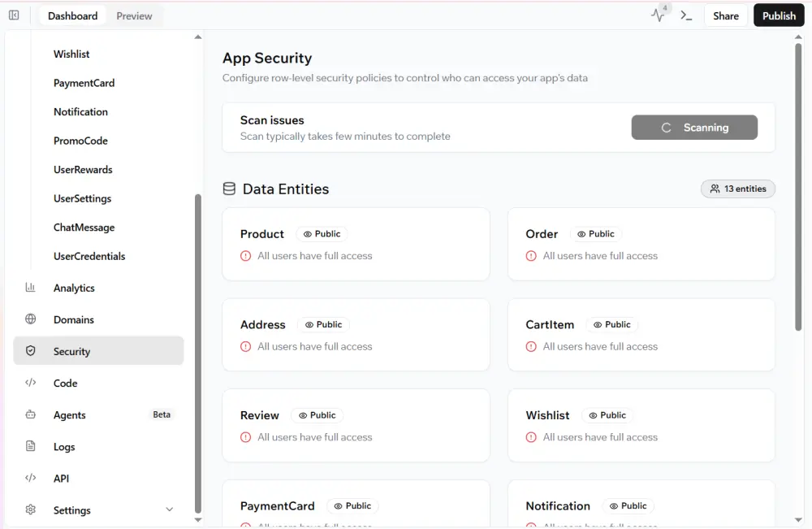
Task: Switch to the Preview tab
Action: [134, 15]
